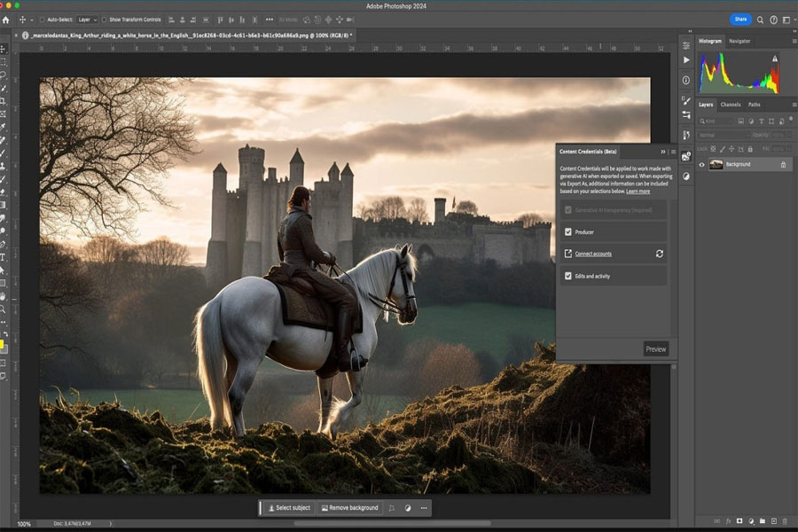Open the layer filter Kind dropdown
This screenshot has width=798, height=532.
pyautogui.click(x=716, y=121)
